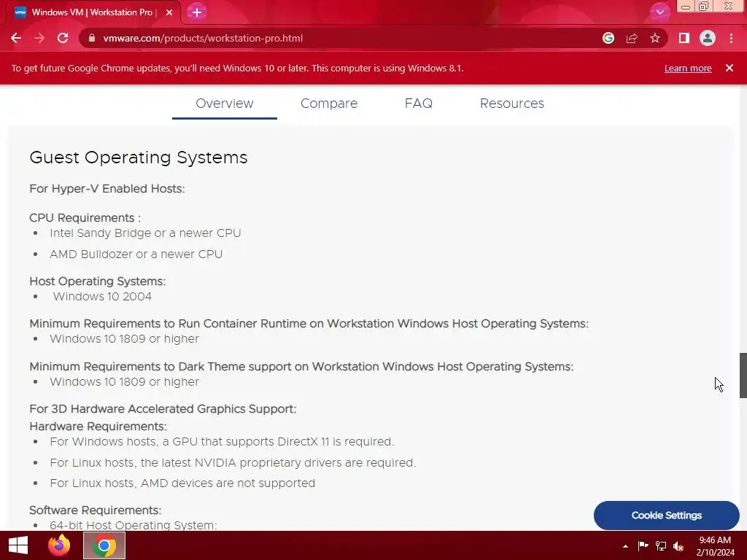Click the site lock icon in address bar
This screenshot has width=747, height=560.
[x=92, y=38]
